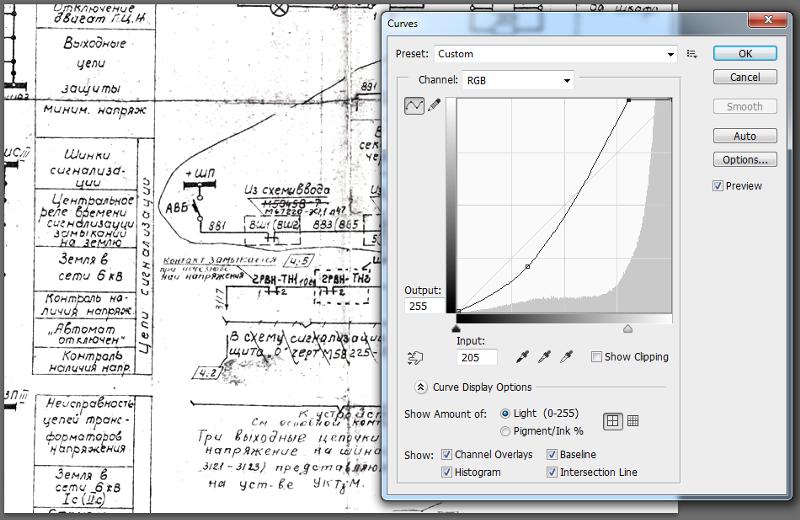This screenshot has width=800, height=520.
Task: Enable the Show Clipping checkbox
Action: pyautogui.click(x=596, y=357)
